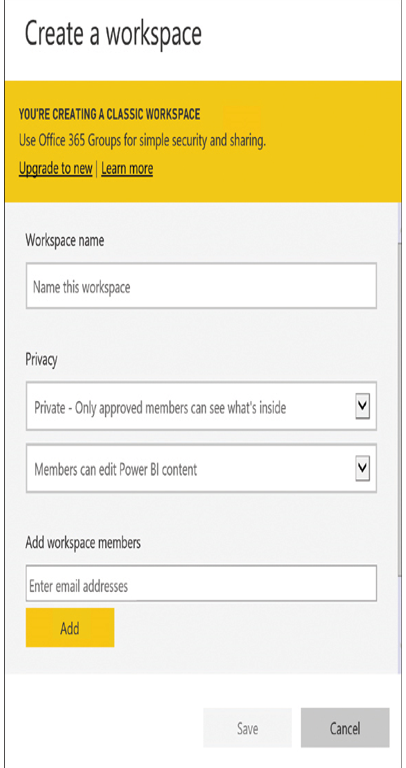
Task: Focus the Name this workspace field
Action: (201, 286)
